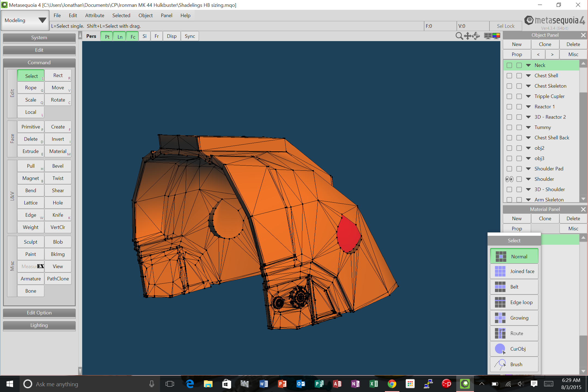This screenshot has height=392, width=588.
Task: Open Google Chrome from taskbar
Action: [x=392, y=384]
